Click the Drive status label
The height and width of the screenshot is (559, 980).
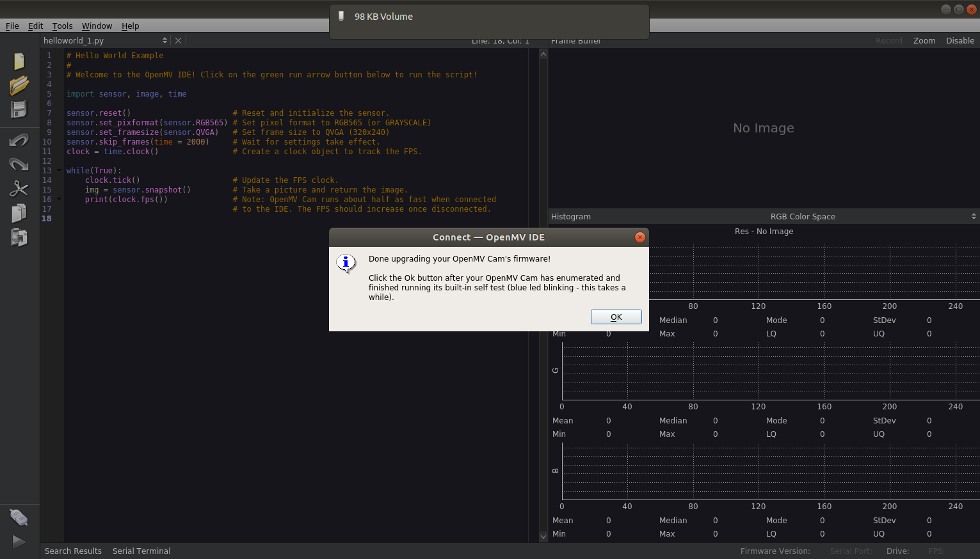tap(897, 551)
